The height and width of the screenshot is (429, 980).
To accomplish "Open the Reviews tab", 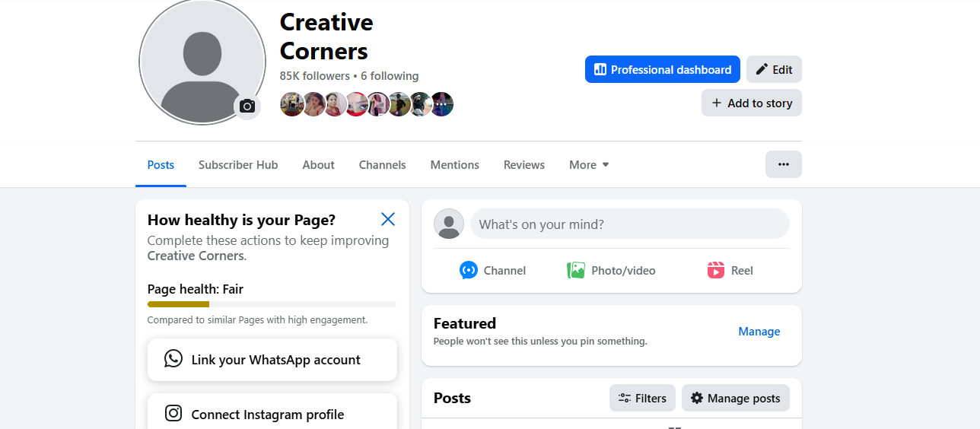I will [x=523, y=164].
